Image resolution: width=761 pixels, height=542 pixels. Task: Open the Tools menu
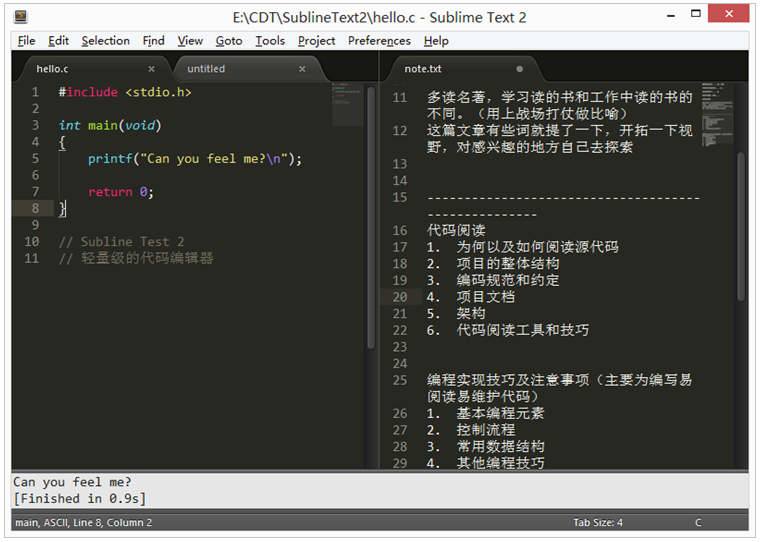point(270,41)
